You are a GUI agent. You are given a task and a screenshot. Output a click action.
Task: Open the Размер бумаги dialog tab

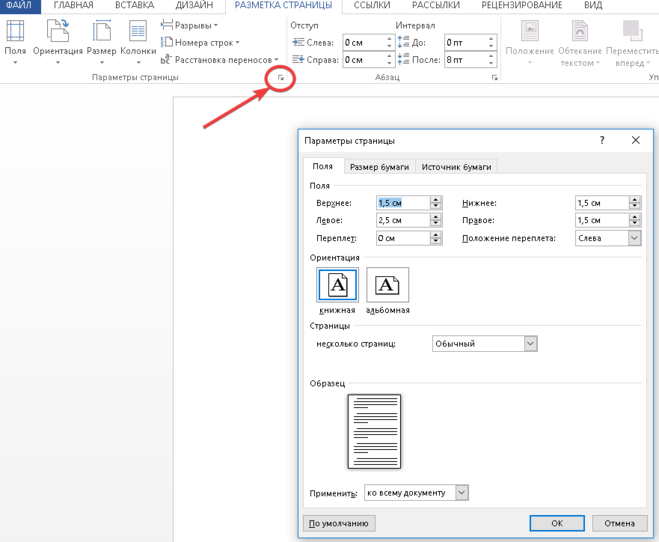pyautogui.click(x=380, y=167)
